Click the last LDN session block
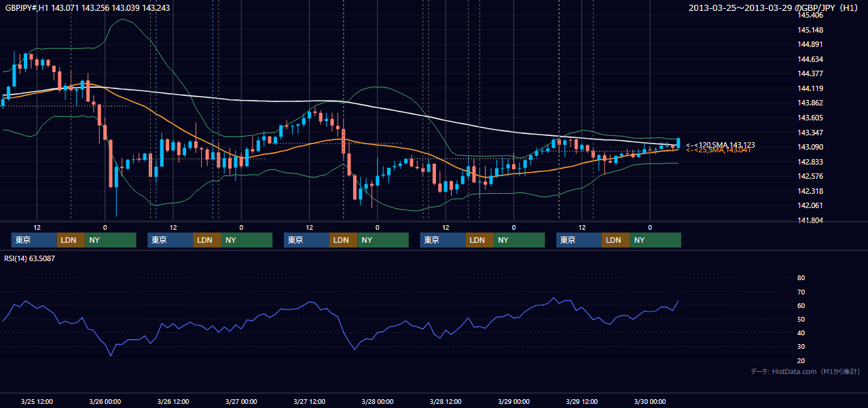Viewport: 868px width, 408px height. coord(615,240)
